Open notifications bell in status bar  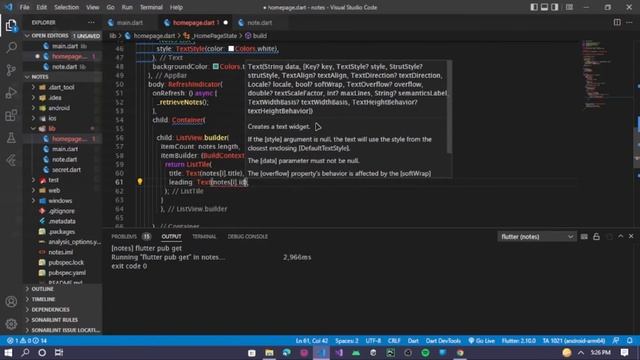click(x=630, y=340)
